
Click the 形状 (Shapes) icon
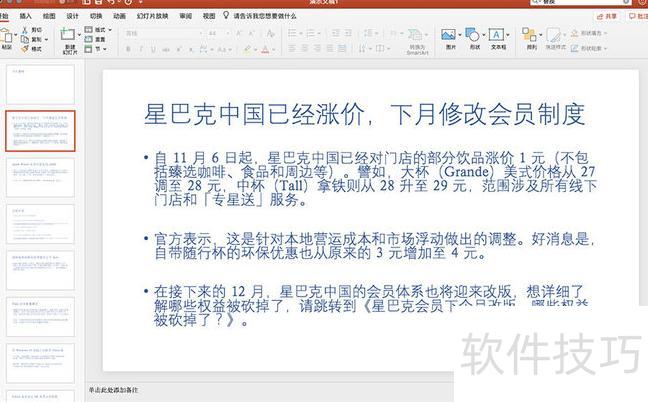pos(472,35)
